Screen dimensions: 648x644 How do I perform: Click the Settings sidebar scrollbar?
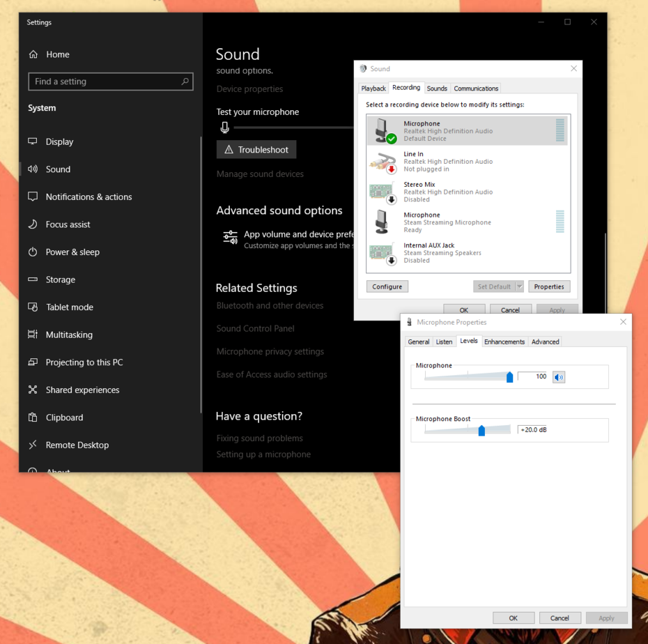(x=201, y=275)
